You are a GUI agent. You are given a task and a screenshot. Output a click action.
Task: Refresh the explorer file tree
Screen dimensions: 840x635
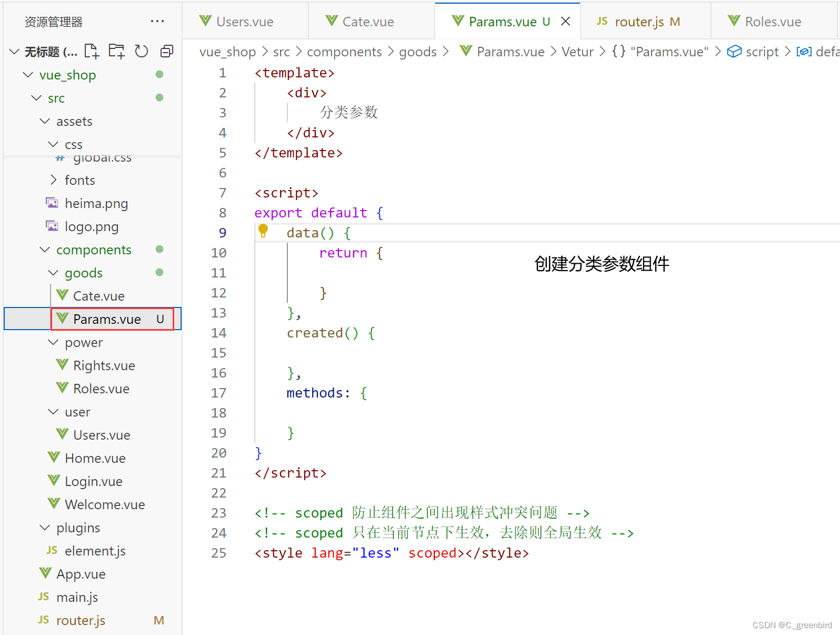pyautogui.click(x=142, y=51)
